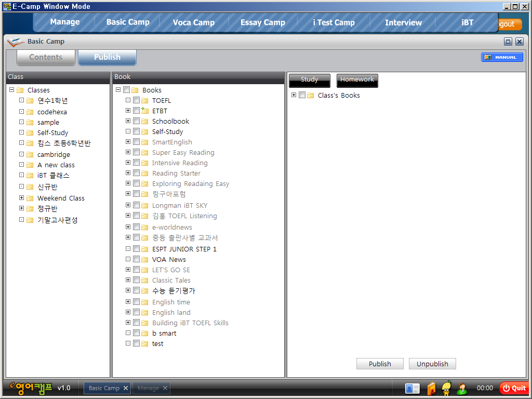Image resolution: width=532 pixels, height=399 pixels.
Task: Open the Manual help button
Action: click(501, 57)
